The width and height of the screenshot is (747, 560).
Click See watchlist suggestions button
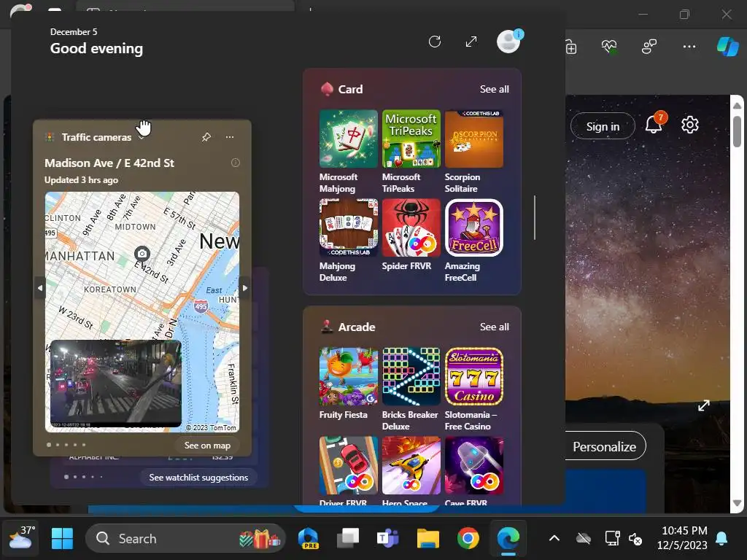[198, 477]
